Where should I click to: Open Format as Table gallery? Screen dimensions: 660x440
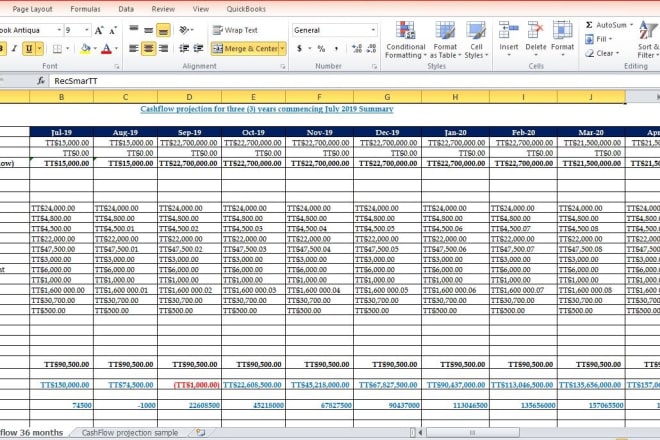click(x=445, y=40)
